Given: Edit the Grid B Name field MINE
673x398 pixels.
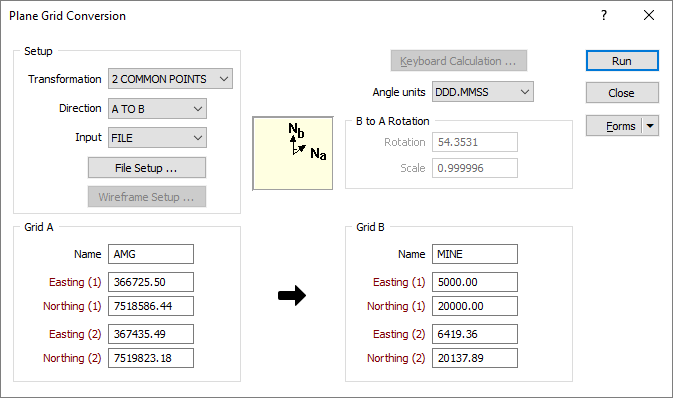Looking at the screenshot, I should click(475, 254).
